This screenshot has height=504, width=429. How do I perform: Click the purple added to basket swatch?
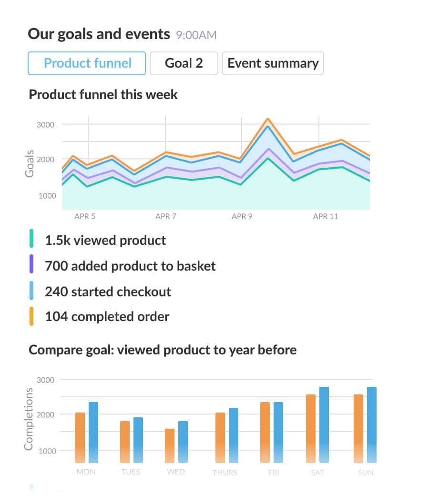[31, 264]
